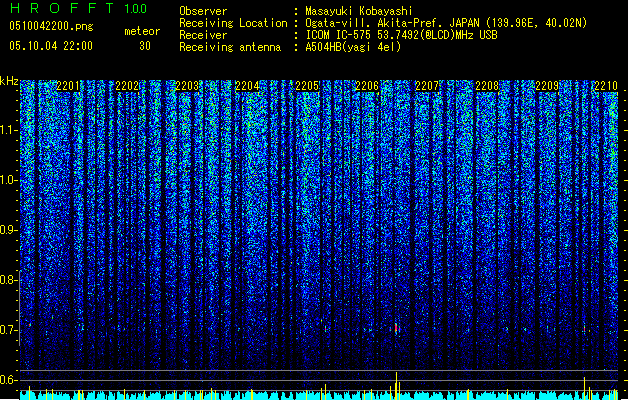Click the red meteor echo after 2206
This screenshot has height=400, width=629.
pos(396,328)
